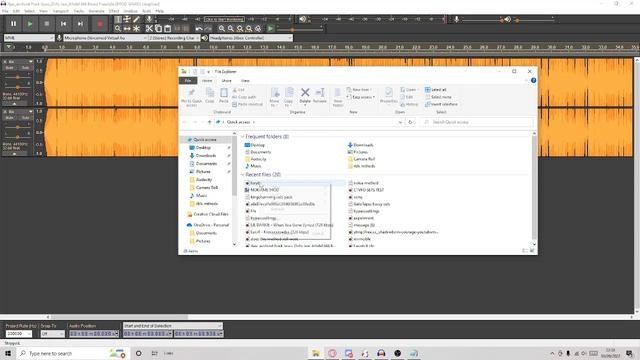640x360 pixels.
Task: Collapse the Recent files group
Action: pyautogui.click(x=242, y=175)
